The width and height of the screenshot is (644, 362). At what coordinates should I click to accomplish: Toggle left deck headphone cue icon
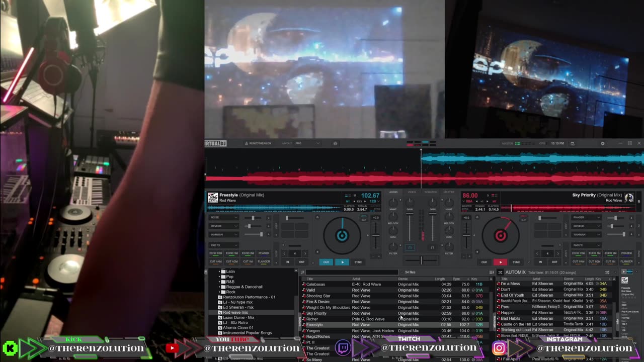click(410, 247)
